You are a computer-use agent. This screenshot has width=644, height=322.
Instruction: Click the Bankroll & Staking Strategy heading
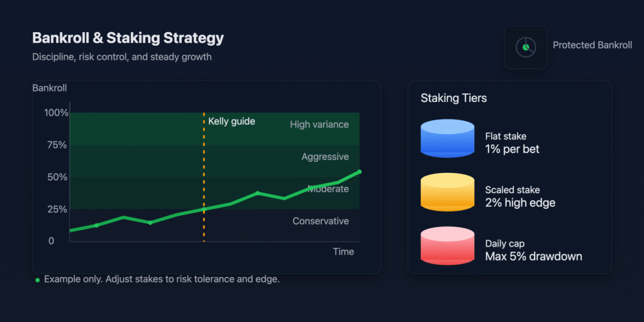click(x=128, y=38)
